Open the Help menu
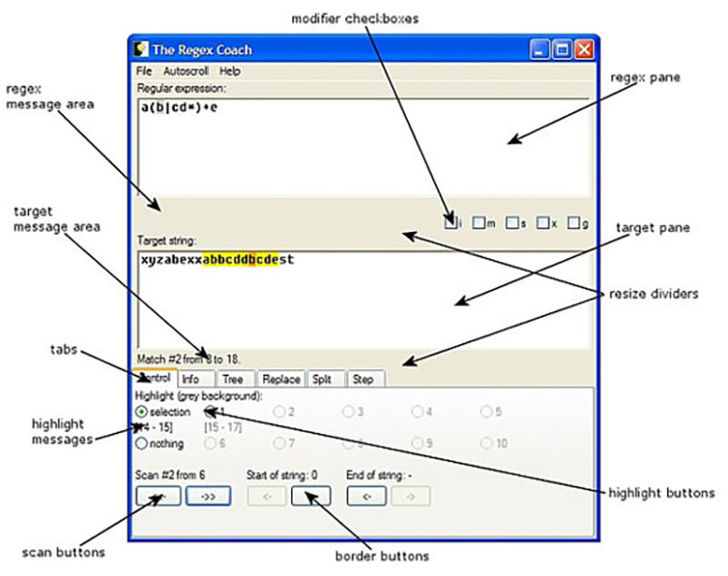 tap(230, 71)
